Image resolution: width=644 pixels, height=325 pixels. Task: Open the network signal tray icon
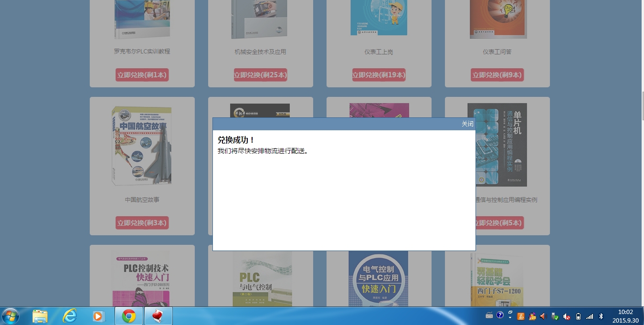pyautogui.click(x=590, y=316)
